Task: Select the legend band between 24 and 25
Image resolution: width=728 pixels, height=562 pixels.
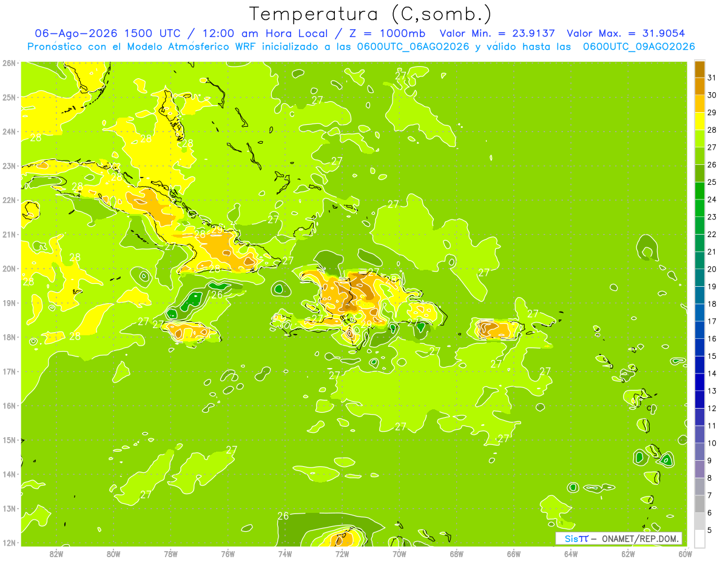Action: click(699, 191)
